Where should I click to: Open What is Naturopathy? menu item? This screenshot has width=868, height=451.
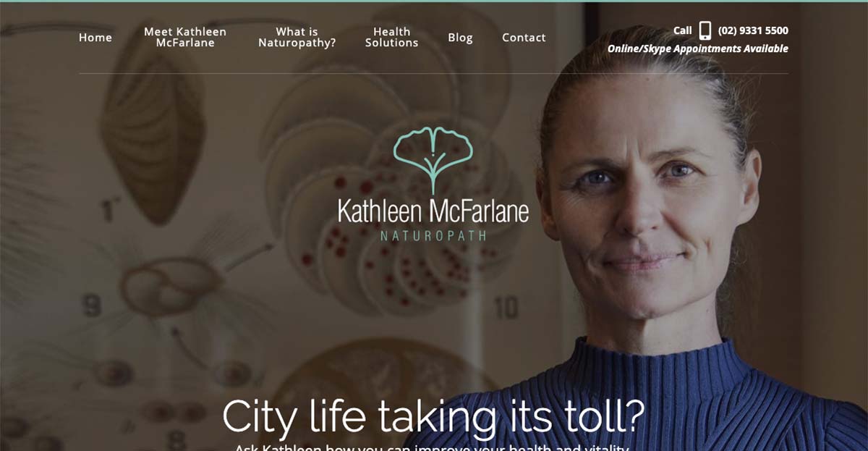[x=297, y=38]
